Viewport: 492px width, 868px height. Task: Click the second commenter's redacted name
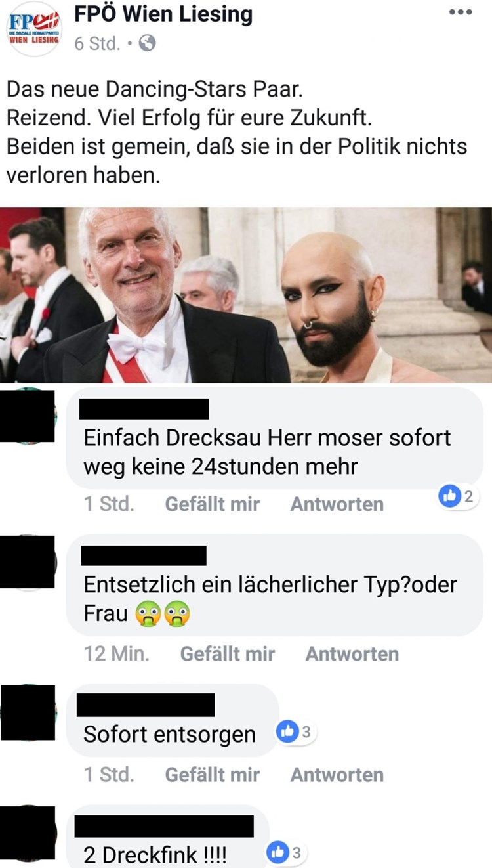pos(144,555)
